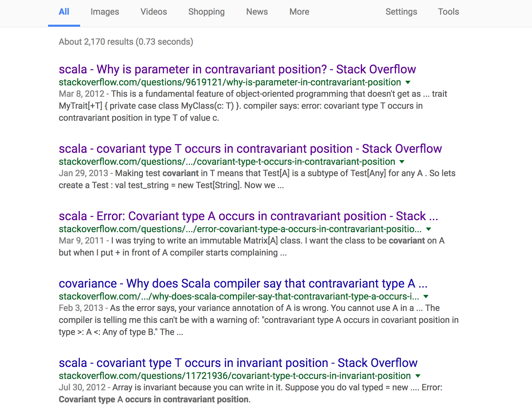The height and width of the screenshot is (413, 532).
Task: Expand cached options arrow for questions/9619121 URL
Action: pyautogui.click(x=408, y=82)
